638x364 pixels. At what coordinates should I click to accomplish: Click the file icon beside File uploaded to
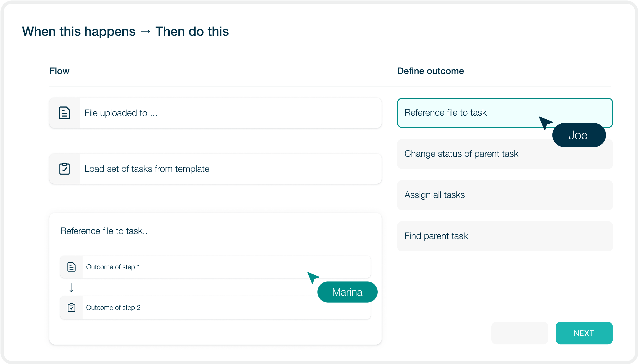(64, 113)
